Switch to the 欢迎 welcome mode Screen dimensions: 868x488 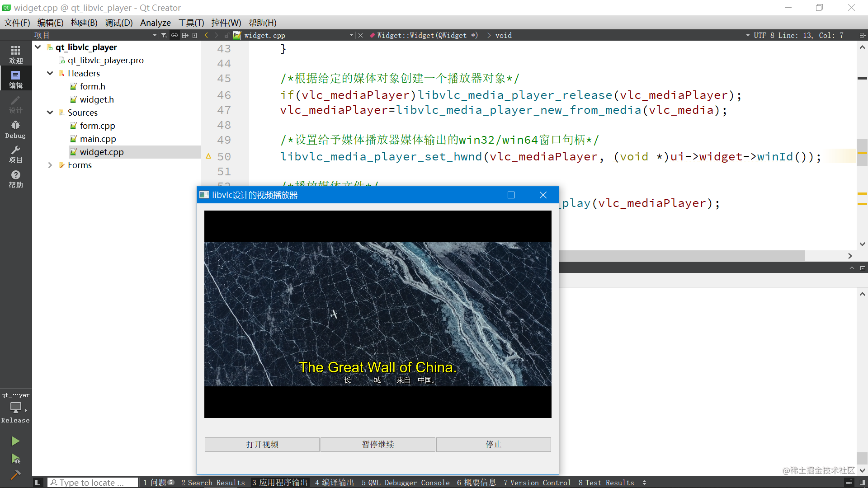click(15, 54)
